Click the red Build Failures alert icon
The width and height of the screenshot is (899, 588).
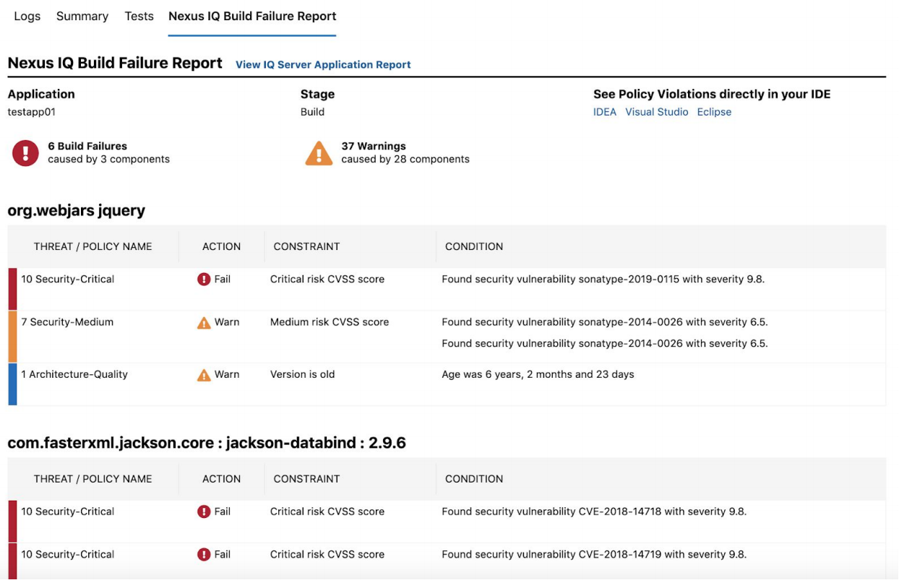coord(25,152)
